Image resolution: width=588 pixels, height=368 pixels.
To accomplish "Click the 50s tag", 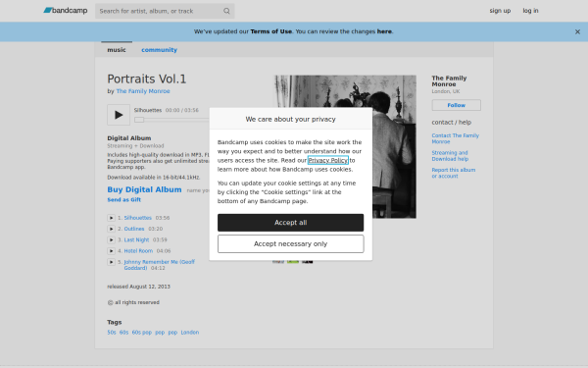I will point(112,333).
